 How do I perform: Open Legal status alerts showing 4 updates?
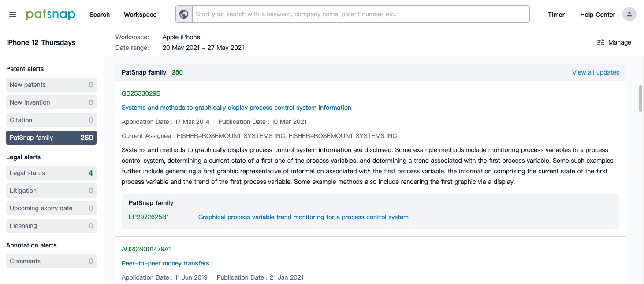(x=51, y=173)
